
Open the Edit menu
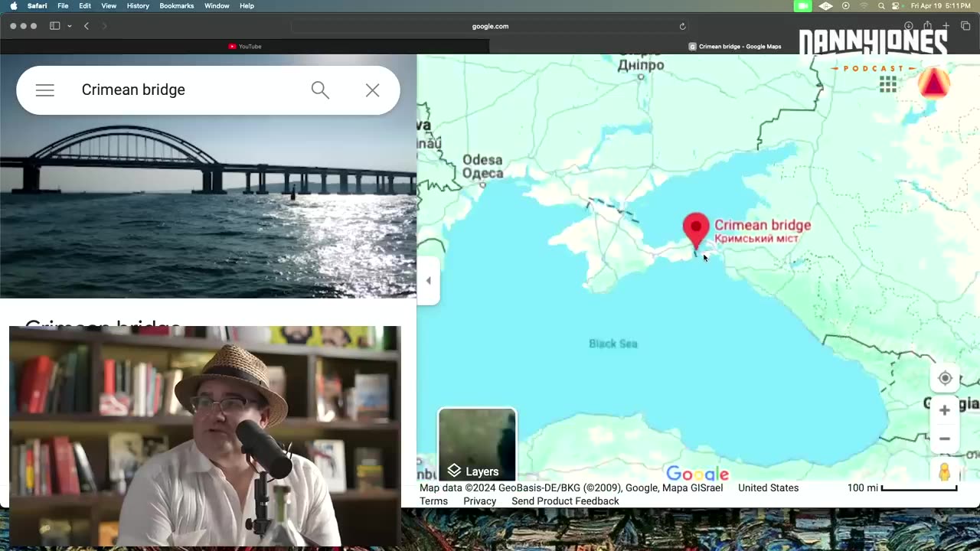tap(85, 5)
